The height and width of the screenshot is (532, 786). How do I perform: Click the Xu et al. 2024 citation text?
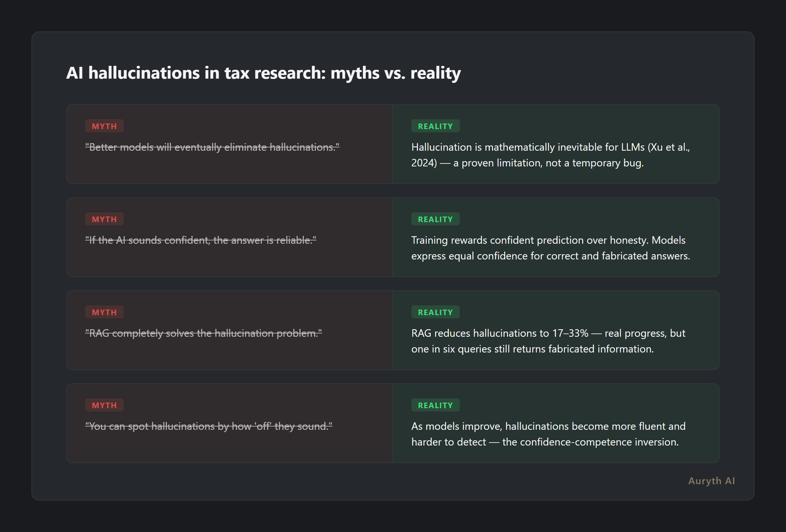tap(668, 147)
